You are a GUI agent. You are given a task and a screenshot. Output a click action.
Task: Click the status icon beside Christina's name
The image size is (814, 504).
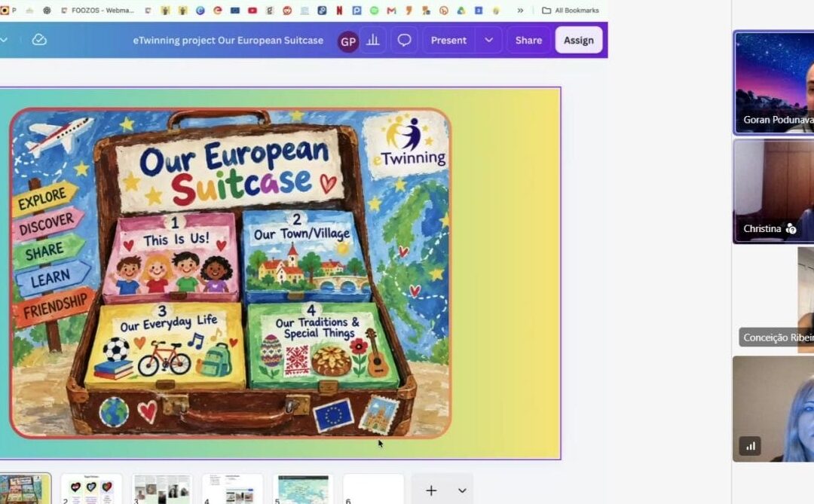pyautogui.click(x=791, y=228)
